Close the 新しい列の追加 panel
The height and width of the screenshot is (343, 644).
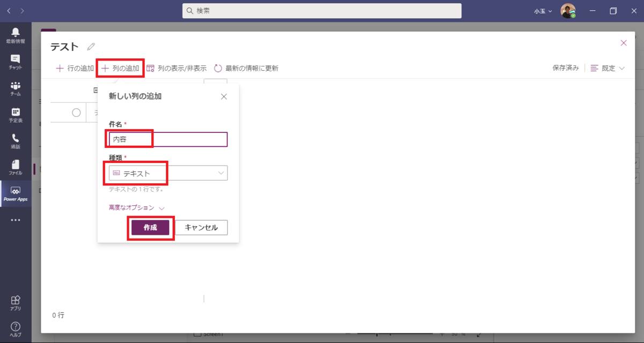click(224, 96)
